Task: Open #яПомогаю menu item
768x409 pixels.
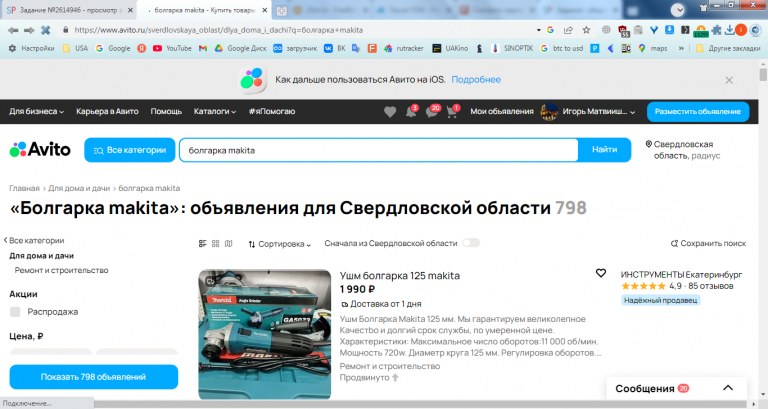Action: (272, 112)
